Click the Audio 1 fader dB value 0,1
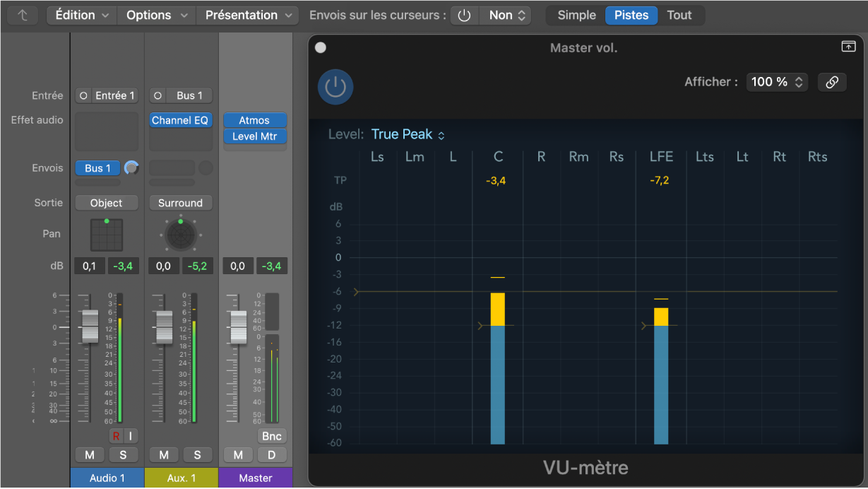 [x=89, y=266]
